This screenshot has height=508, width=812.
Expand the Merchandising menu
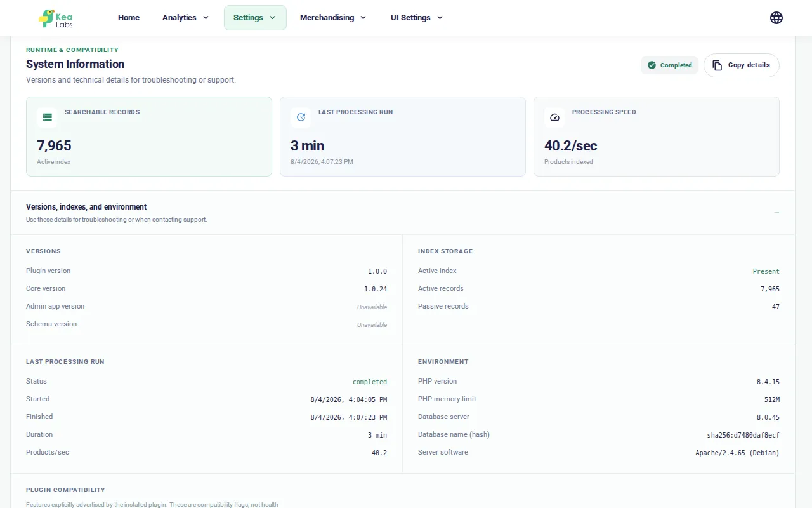tap(333, 18)
